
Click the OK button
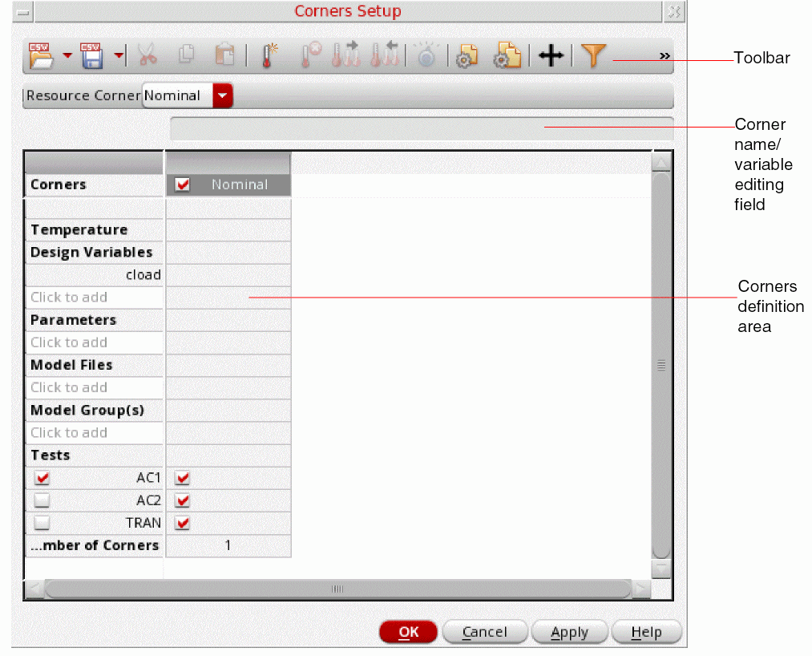[x=409, y=632]
